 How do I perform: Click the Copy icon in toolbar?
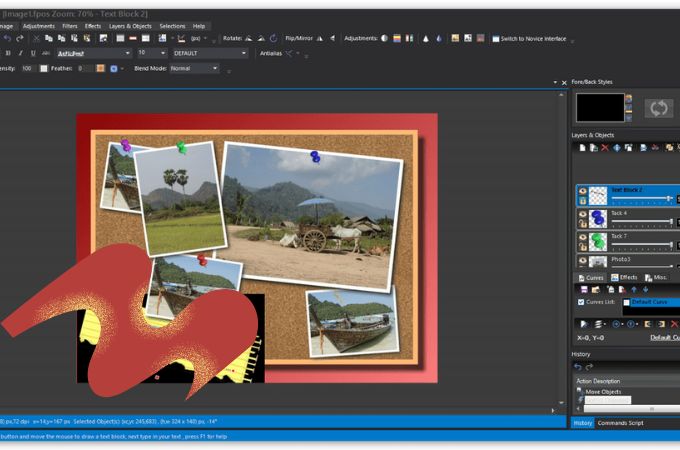click(49, 39)
